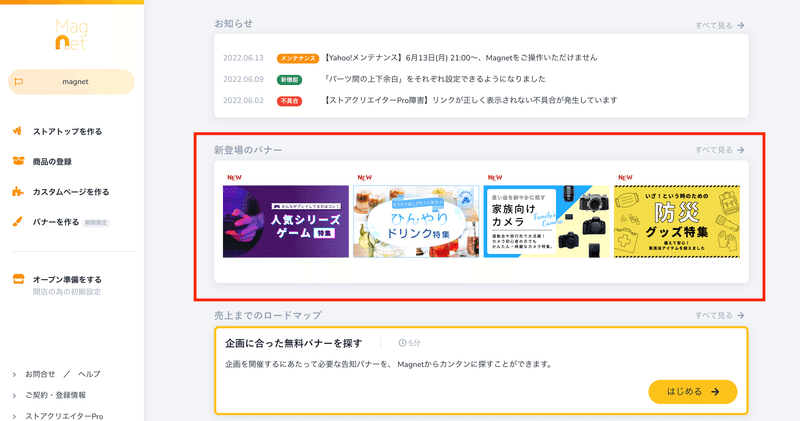Click the flag icon beside magnet
Screen dimensions: 800x421
point(19,82)
